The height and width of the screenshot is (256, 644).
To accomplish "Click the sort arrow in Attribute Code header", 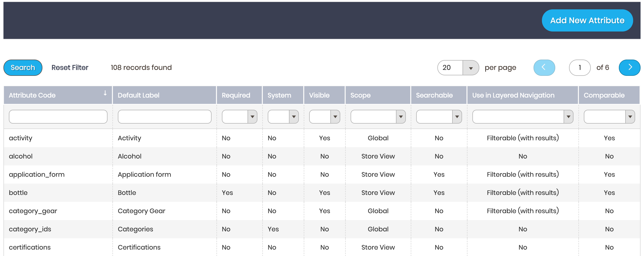I will (105, 93).
